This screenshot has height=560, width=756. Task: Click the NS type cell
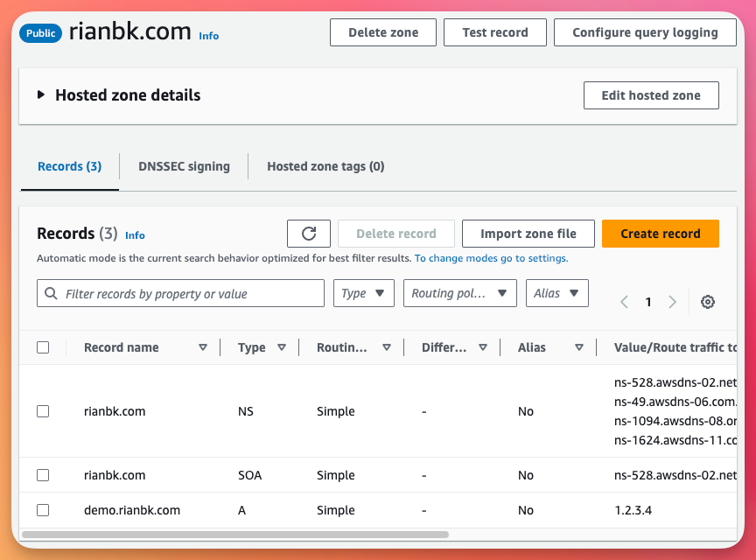pos(245,411)
